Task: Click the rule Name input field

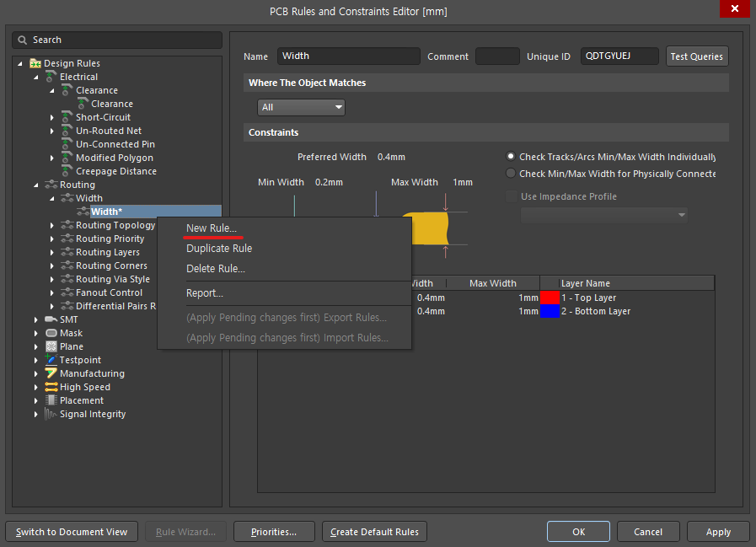Action: [x=349, y=56]
